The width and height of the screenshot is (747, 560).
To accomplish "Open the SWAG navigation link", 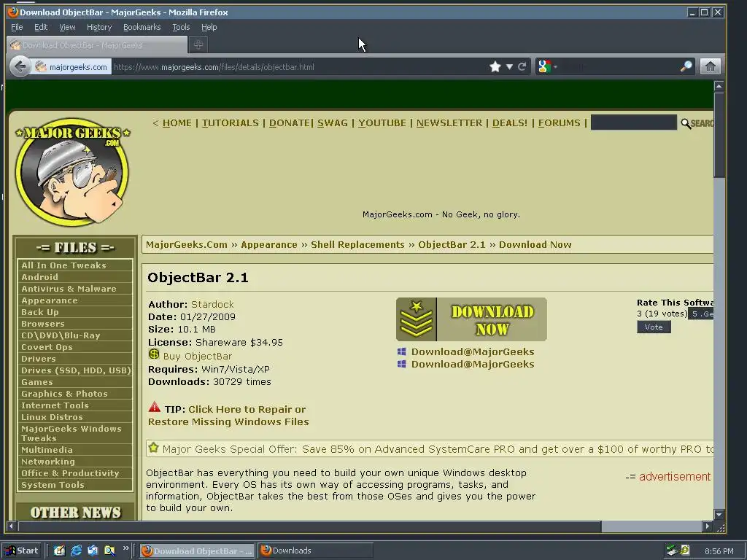I will [x=333, y=122].
